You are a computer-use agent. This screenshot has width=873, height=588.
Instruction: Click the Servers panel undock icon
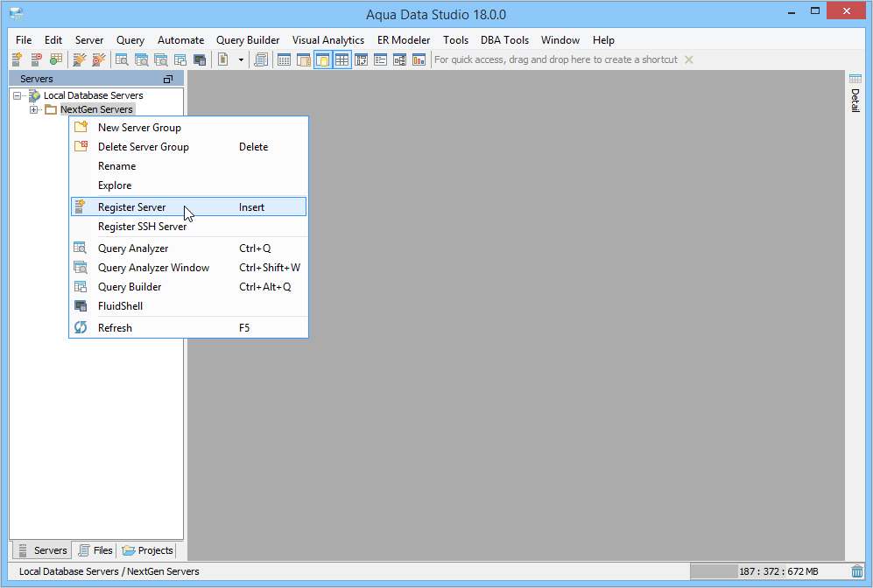point(168,79)
